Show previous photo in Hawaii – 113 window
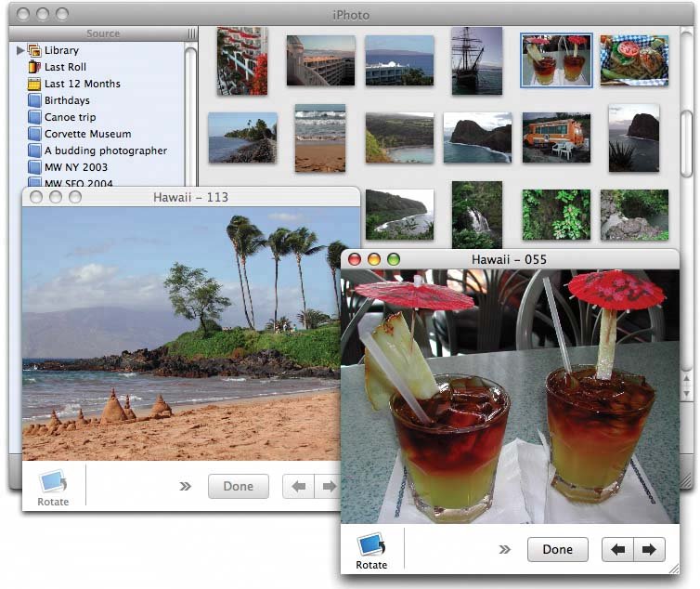This screenshot has height=589, width=700. click(x=299, y=486)
